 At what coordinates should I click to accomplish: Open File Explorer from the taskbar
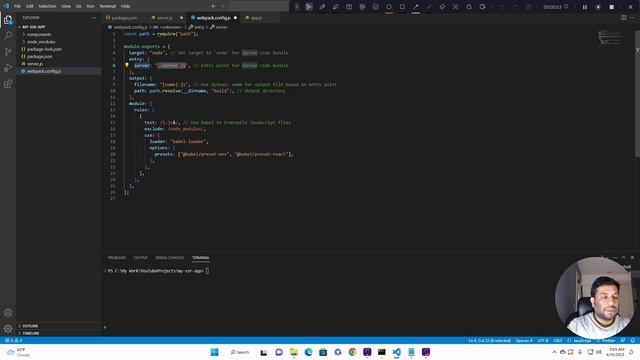tap(293, 352)
